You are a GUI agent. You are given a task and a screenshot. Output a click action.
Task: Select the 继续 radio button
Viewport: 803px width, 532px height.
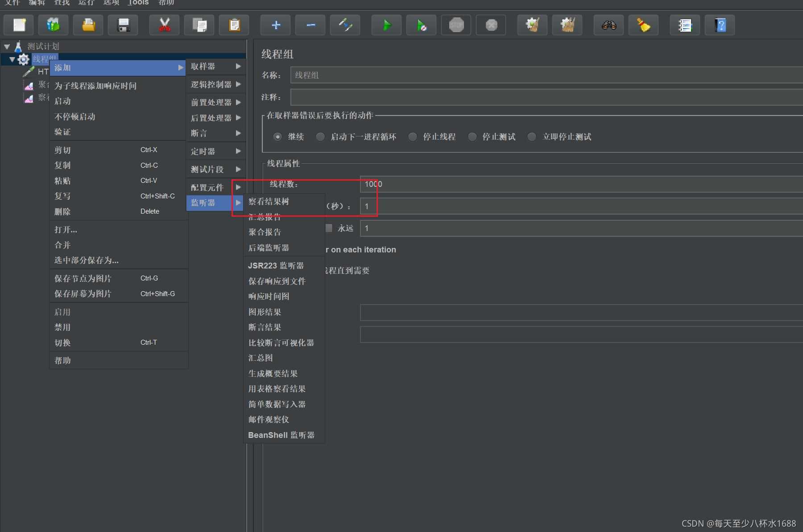point(277,137)
